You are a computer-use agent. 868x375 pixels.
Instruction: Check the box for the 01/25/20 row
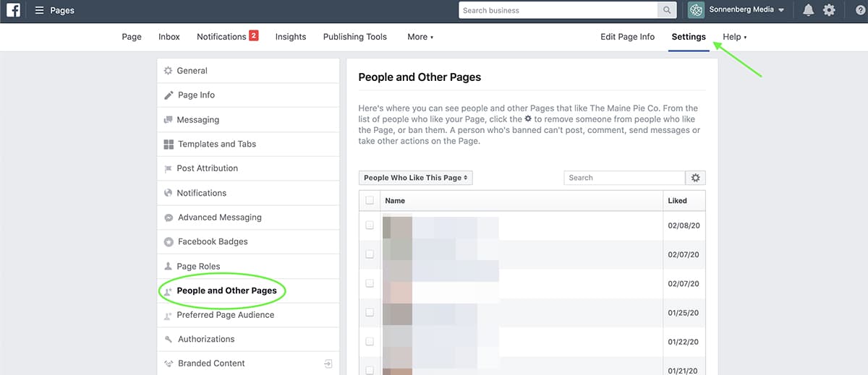pos(370,312)
